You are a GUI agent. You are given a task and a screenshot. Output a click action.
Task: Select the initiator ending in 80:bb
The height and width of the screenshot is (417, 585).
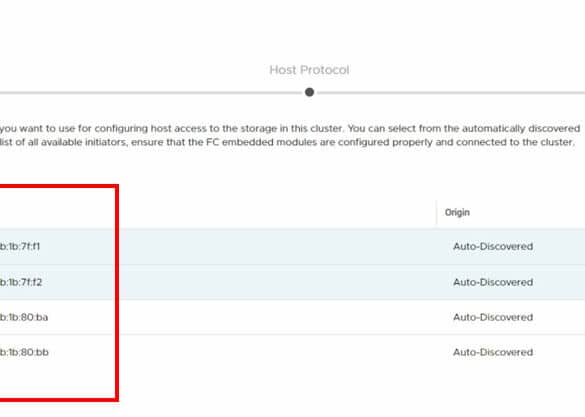coord(24,352)
